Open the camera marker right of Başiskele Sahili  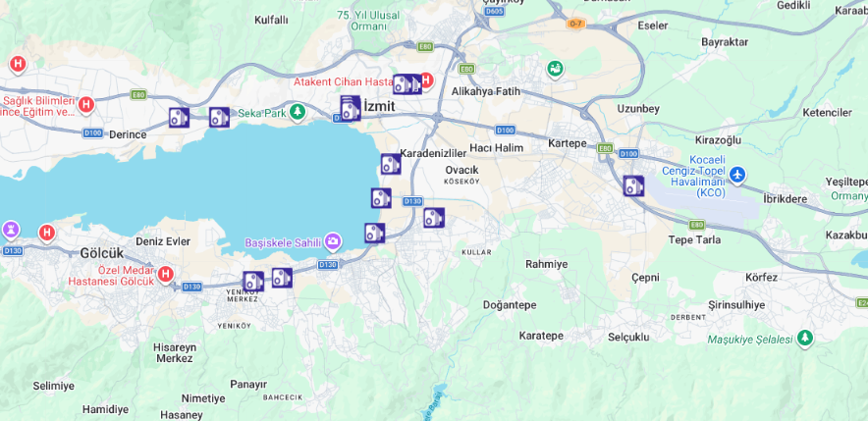(374, 234)
